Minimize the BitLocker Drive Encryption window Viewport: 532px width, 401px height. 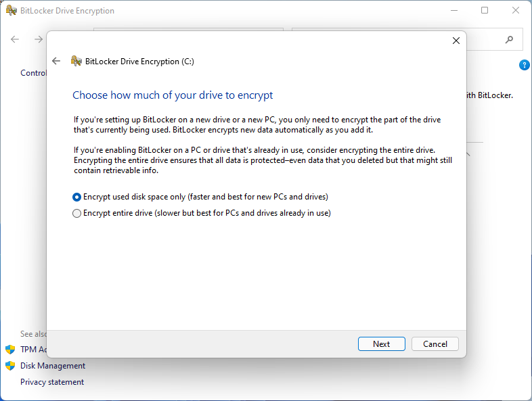pyautogui.click(x=453, y=11)
